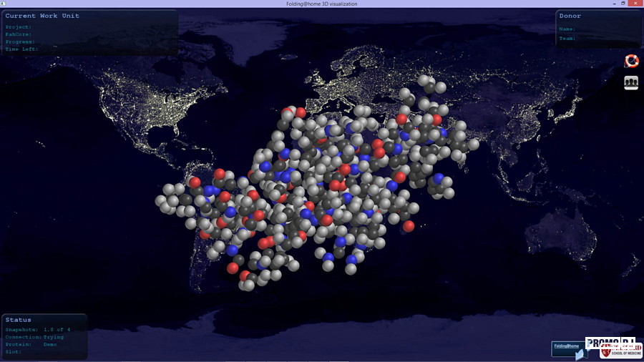The image size is (644, 362).
Task: Click the team people icon
Action: tap(631, 83)
